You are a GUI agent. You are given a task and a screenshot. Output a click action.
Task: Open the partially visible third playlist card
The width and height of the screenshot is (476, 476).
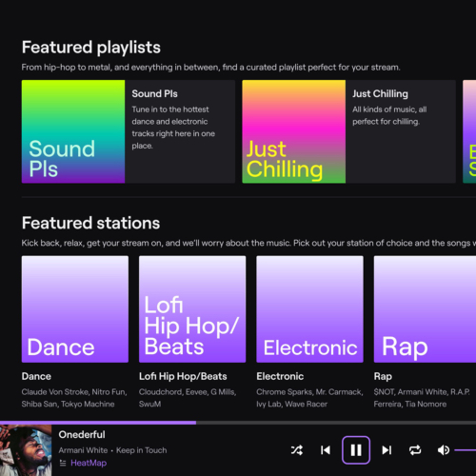coord(469,131)
